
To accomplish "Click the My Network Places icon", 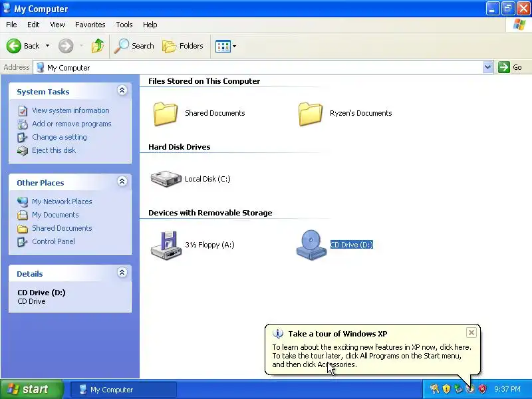I will click(23, 202).
